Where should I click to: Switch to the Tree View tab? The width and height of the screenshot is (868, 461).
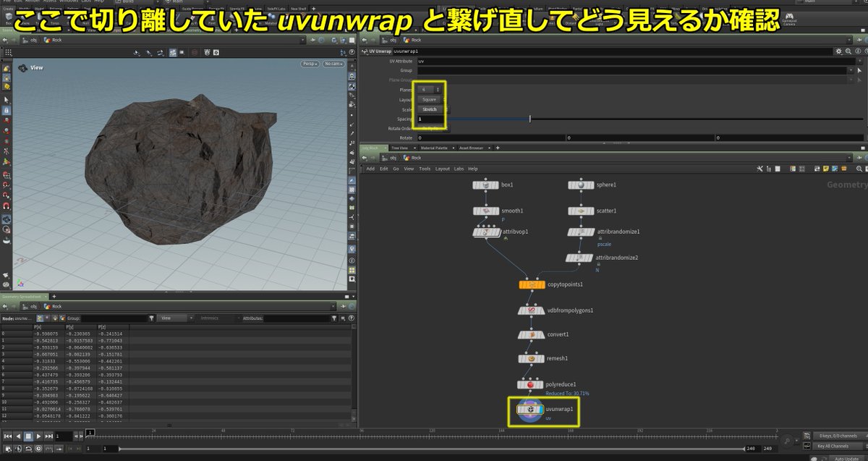click(399, 148)
